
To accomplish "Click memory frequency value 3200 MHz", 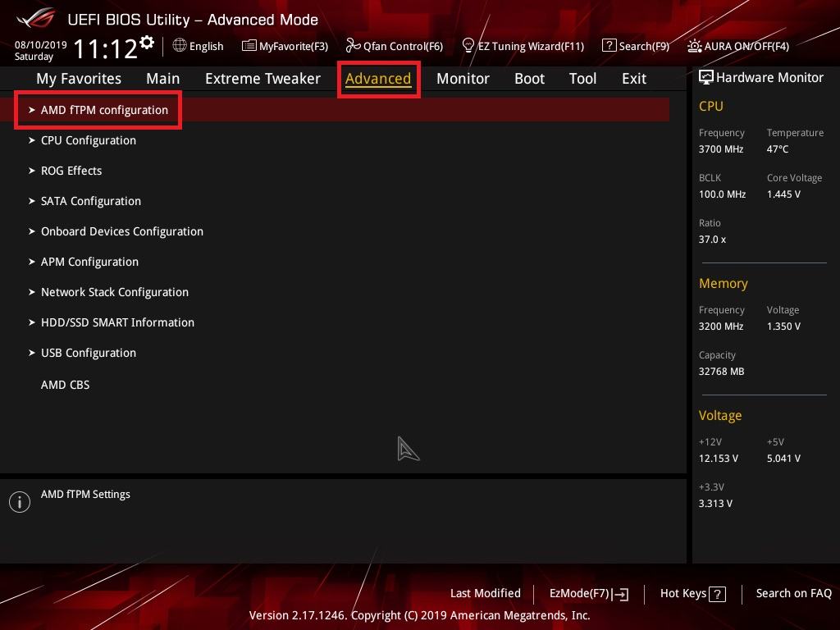I will 721,326.
